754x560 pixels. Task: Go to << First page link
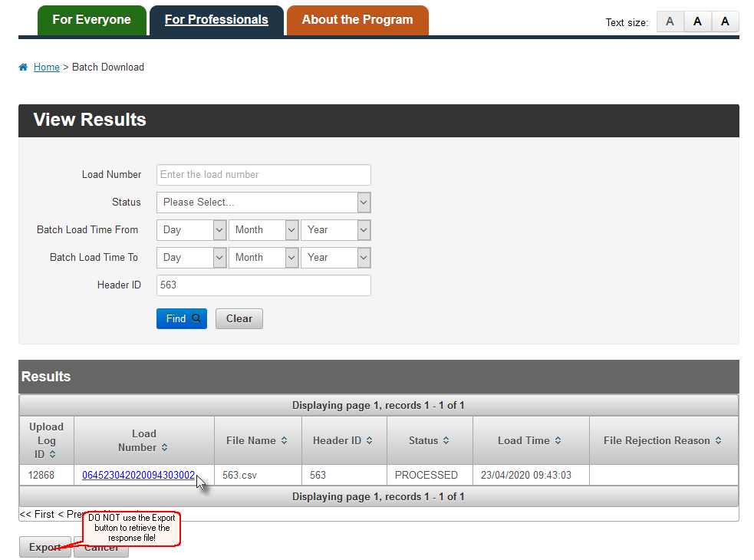click(37, 514)
